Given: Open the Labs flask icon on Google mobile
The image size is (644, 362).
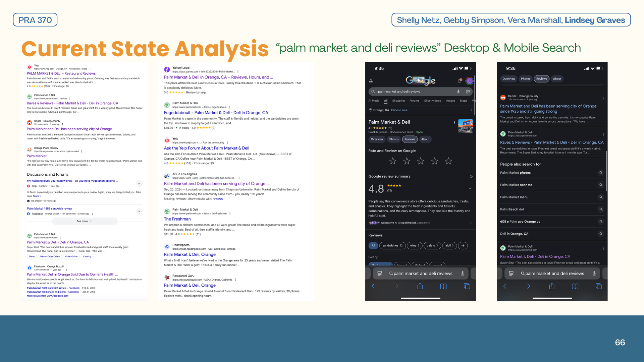Looking at the screenshot, I should (x=371, y=81).
